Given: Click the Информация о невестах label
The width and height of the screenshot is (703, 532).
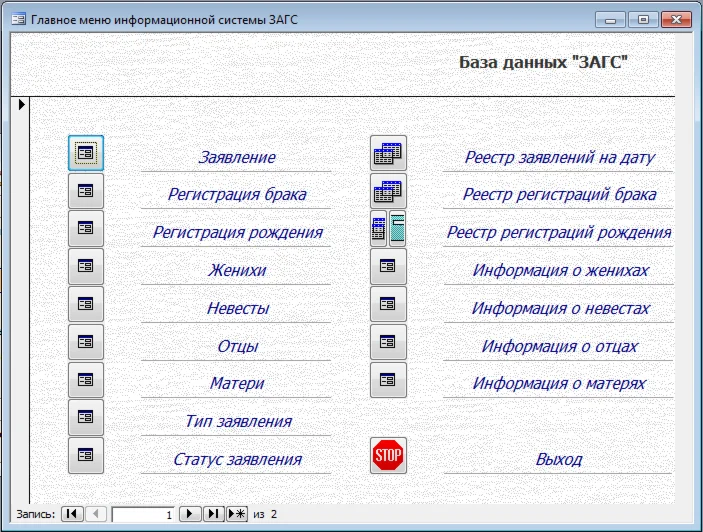Looking at the screenshot, I should [x=560, y=308].
